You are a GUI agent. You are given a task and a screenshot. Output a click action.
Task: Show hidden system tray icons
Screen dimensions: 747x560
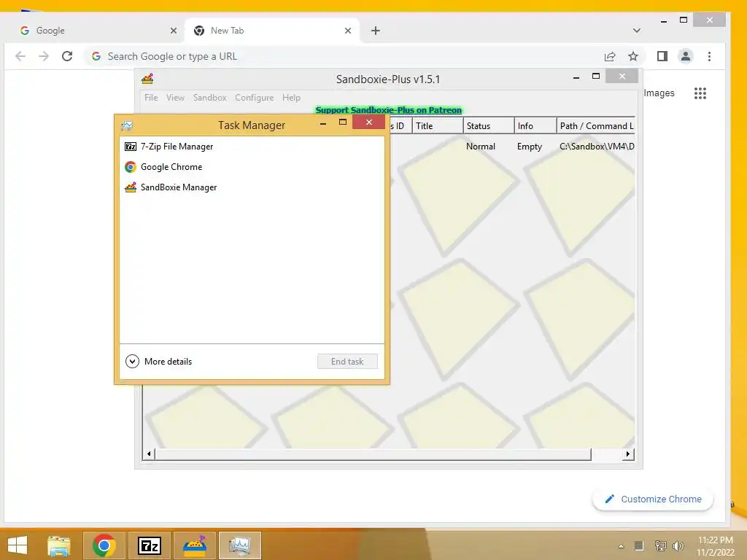[x=622, y=546]
